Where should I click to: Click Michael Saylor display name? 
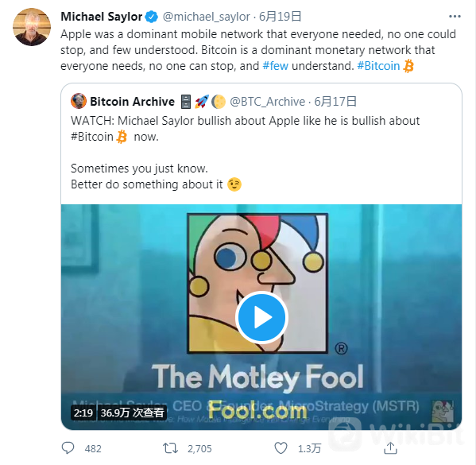(x=102, y=17)
